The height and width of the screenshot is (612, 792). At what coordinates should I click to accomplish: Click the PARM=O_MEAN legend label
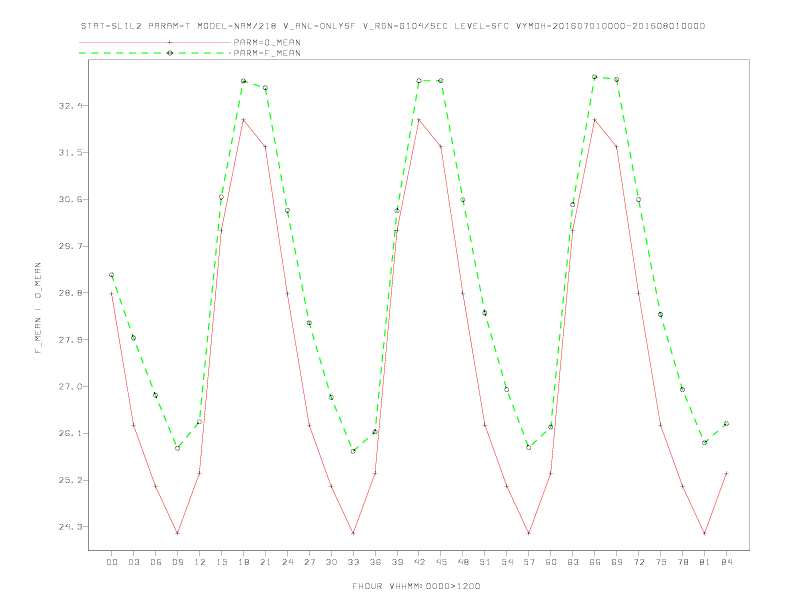(267, 42)
